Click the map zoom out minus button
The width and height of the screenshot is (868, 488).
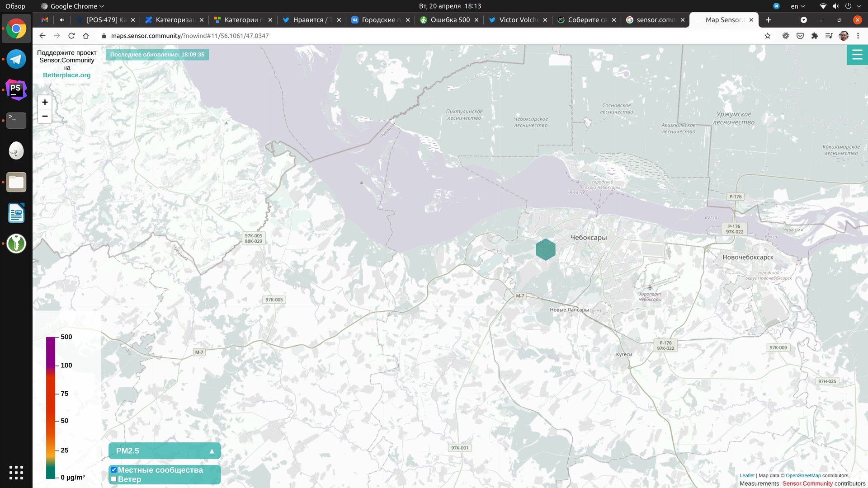[45, 116]
